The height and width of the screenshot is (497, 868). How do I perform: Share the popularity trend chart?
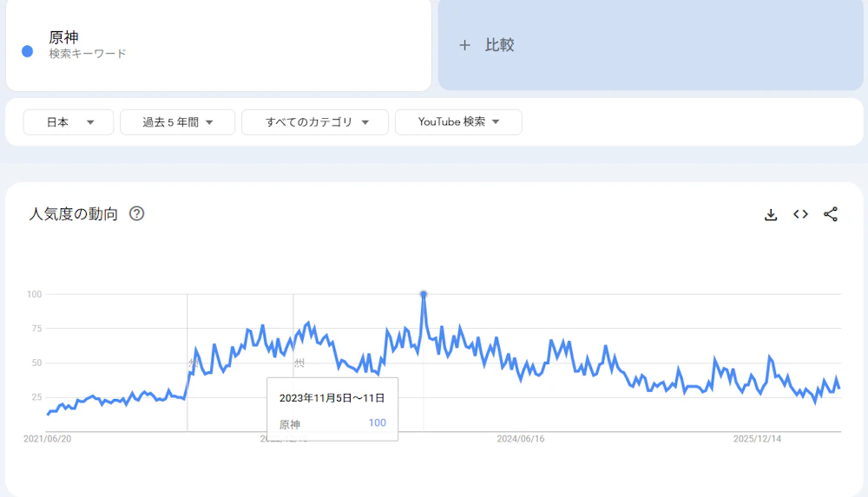pos(831,214)
